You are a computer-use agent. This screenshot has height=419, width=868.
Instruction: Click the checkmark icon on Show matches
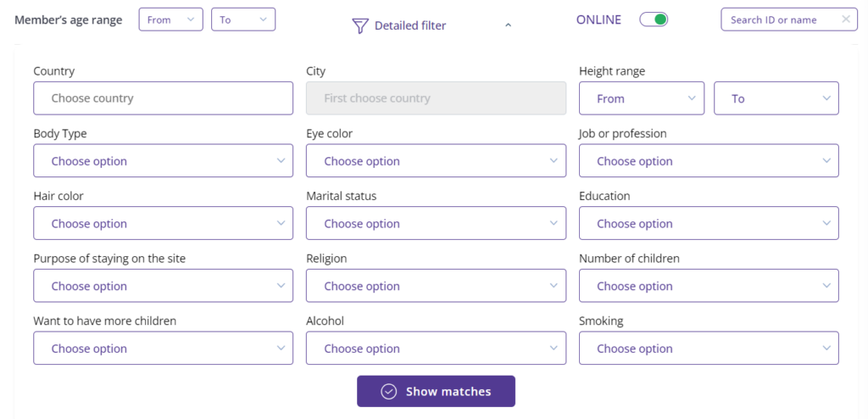click(x=389, y=391)
